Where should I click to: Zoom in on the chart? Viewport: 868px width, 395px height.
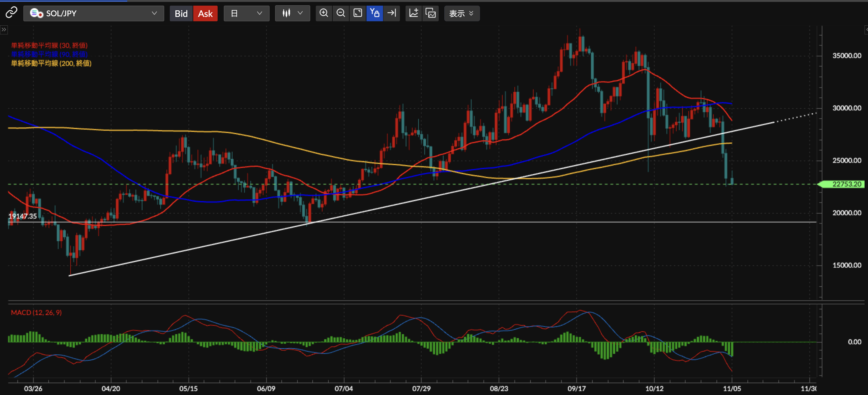pos(324,13)
